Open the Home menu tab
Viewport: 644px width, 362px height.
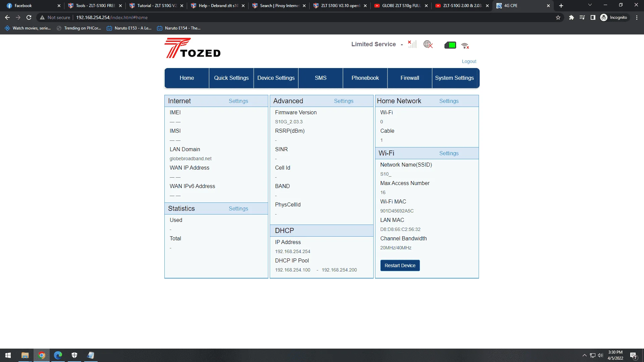[x=187, y=78]
